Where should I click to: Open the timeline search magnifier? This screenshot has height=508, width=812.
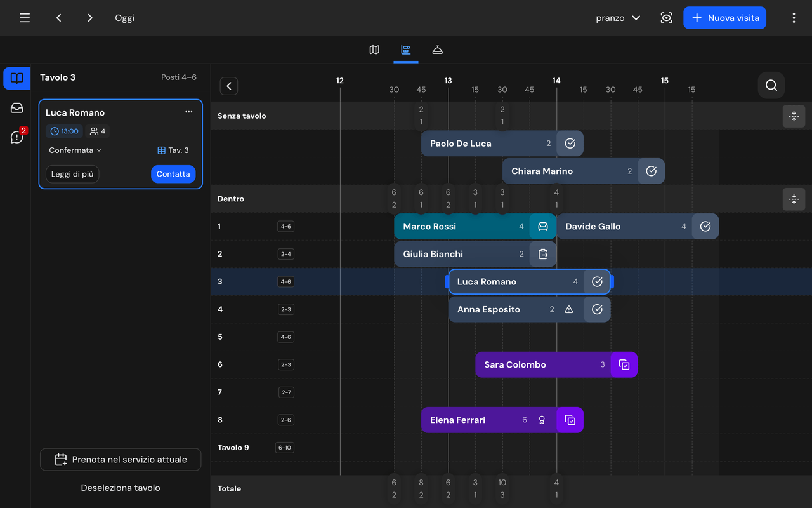tap(771, 85)
